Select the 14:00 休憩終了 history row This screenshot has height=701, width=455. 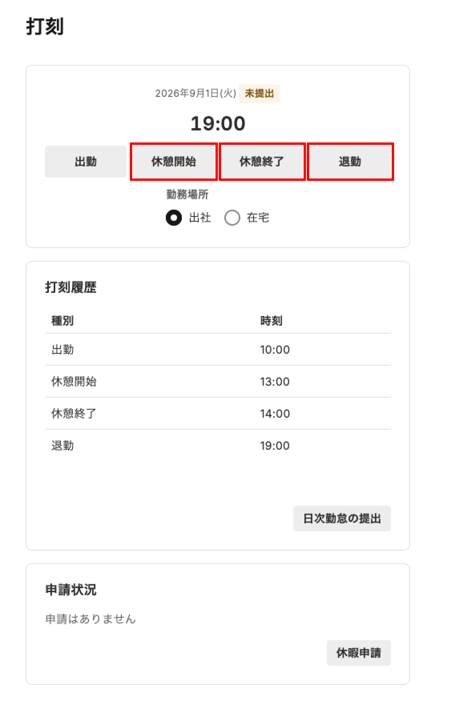coord(218,414)
